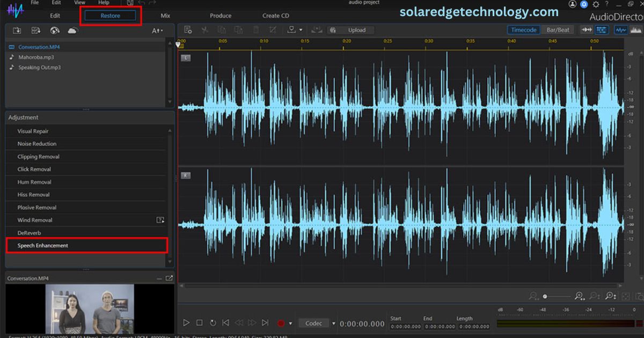This screenshot has height=338, width=644.
Task: Click the Stop button
Action: (x=199, y=323)
